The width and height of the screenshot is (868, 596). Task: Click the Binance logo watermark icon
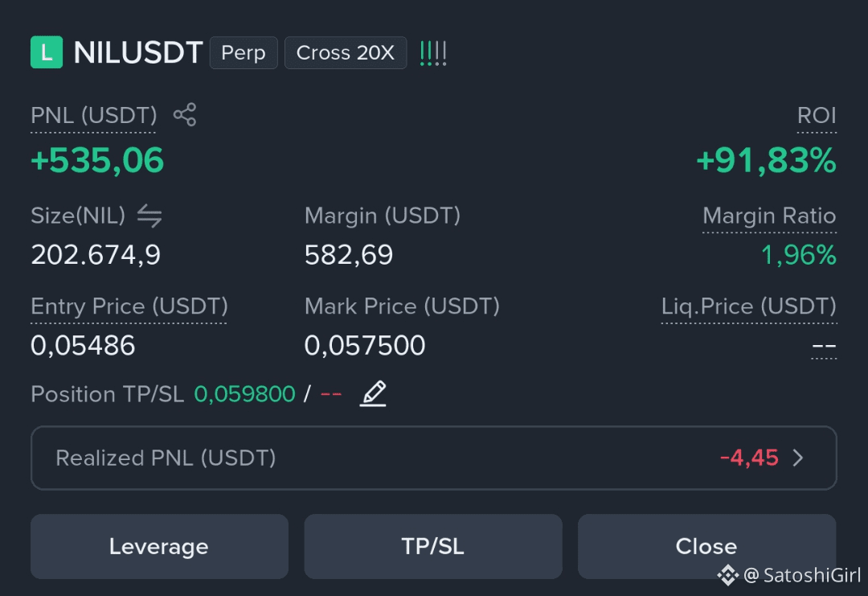coord(727,576)
